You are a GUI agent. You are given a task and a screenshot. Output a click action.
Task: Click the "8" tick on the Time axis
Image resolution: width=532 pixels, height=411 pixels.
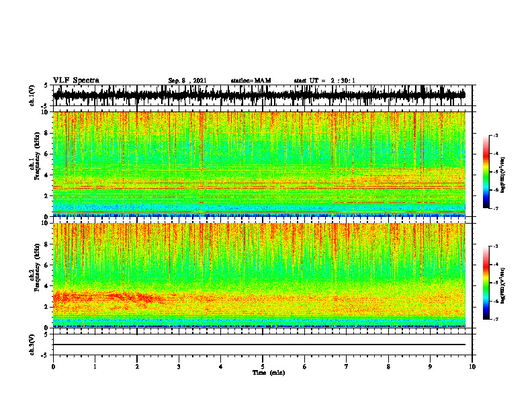388,367
